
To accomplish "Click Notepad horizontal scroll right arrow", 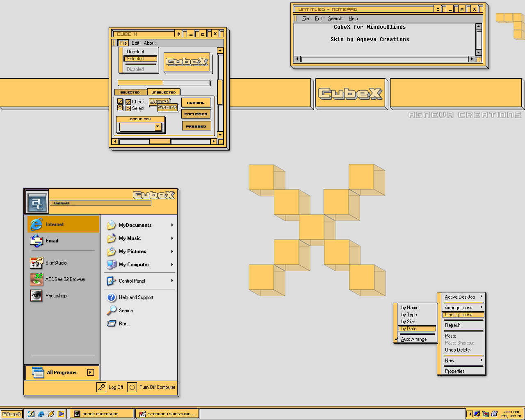I will tap(472, 59).
